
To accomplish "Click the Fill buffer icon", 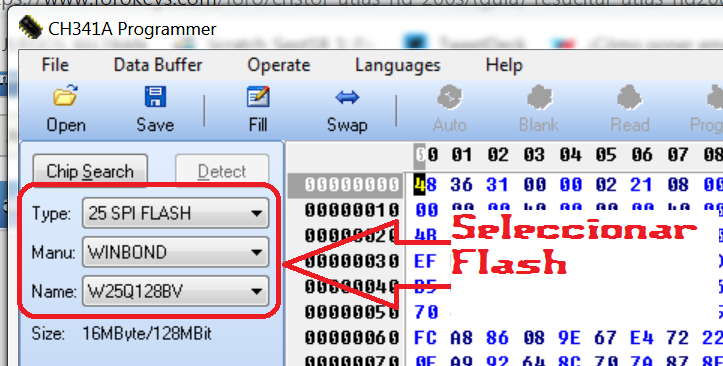I will pos(258,96).
